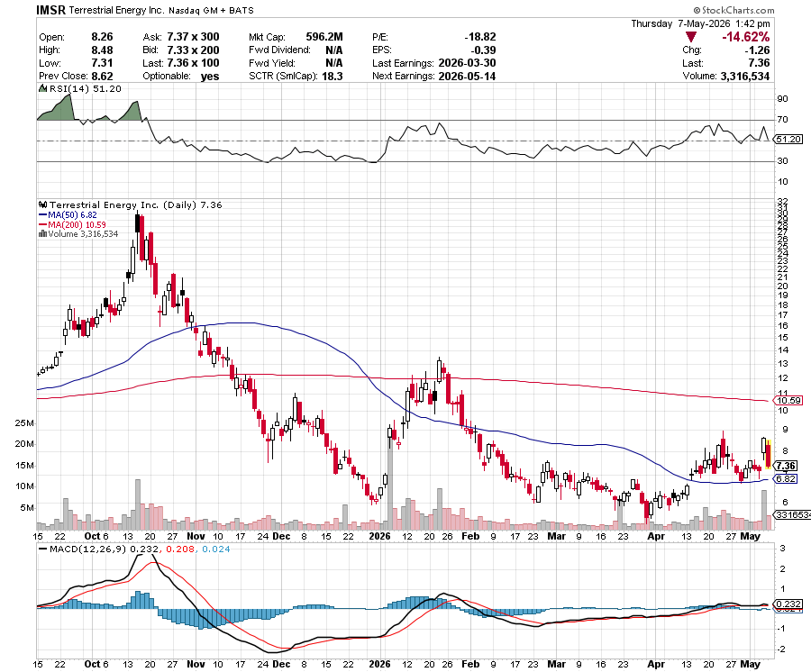
Task: Click the Thursday 7-May-2026 timestamp
Action: coord(700,23)
